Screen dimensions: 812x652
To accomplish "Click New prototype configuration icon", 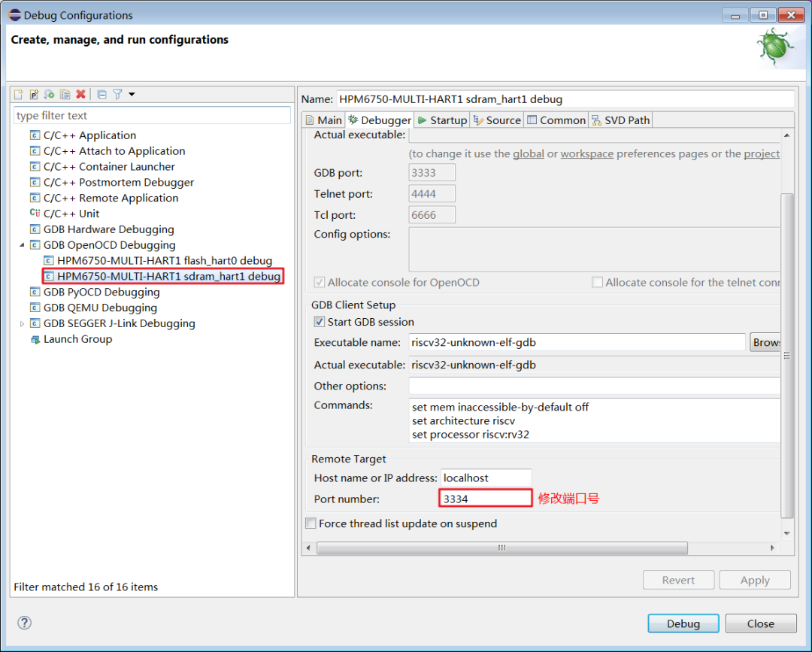I will tap(34, 94).
